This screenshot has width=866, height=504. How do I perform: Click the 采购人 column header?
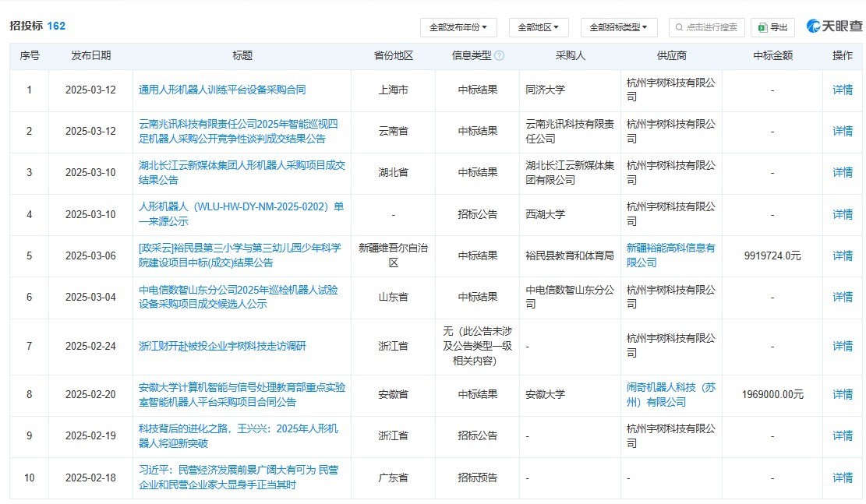[570, 56]
